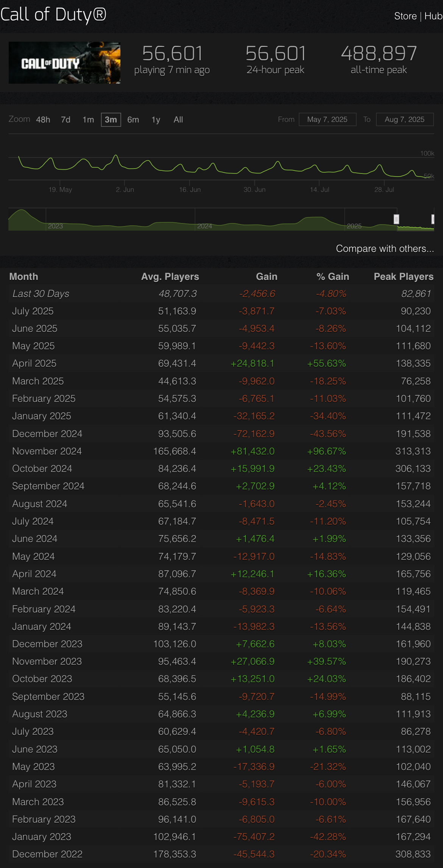Image resolution: width=443 pixels, height=868 pixels.
Task: Click 2024 marker in navigator chart
Action: tap(204, 226)
